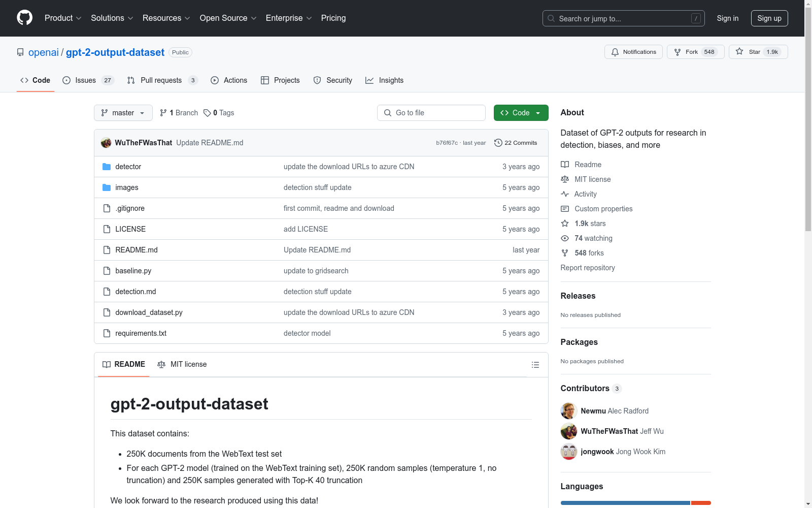
Task: Click the detector folder icon
Action: pos(107,167)
